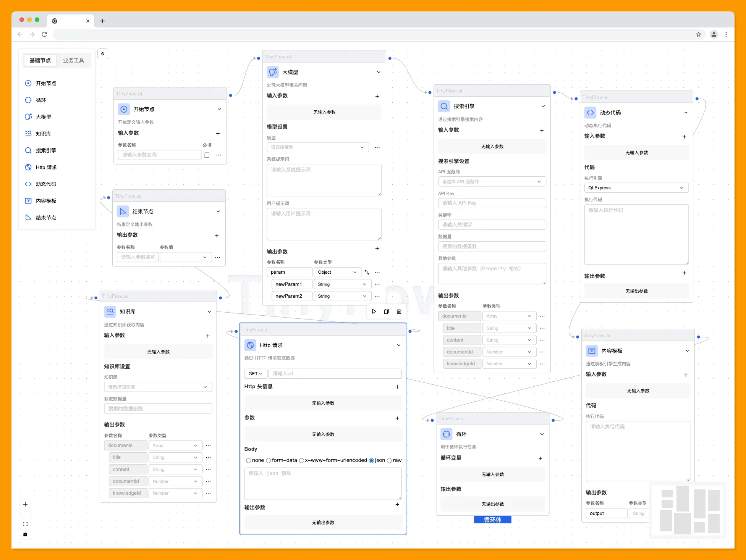
Task: Bookmark page with star icon
Action: [x=699, y=34]
